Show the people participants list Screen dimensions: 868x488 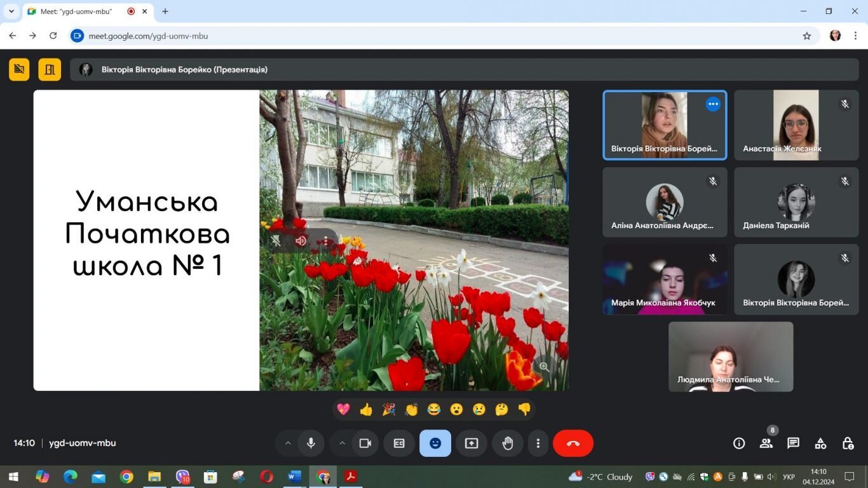click(x=766, y=444)
